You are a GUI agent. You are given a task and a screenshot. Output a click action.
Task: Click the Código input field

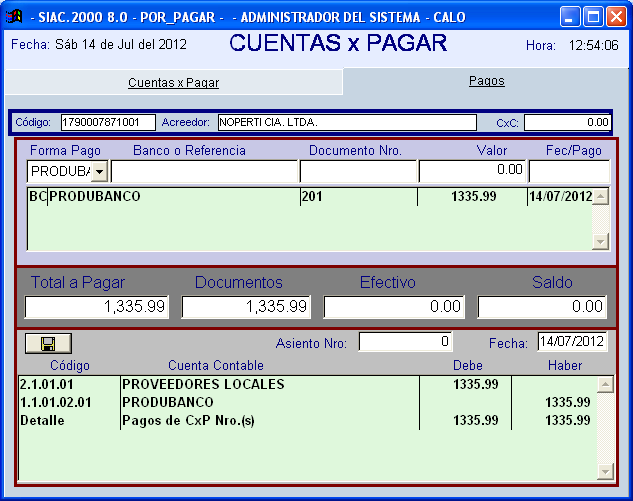click(x=108, y=122)
